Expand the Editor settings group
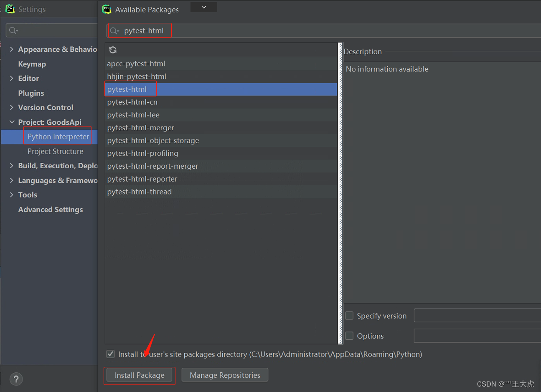541x392 pixels. coord(12,78)
